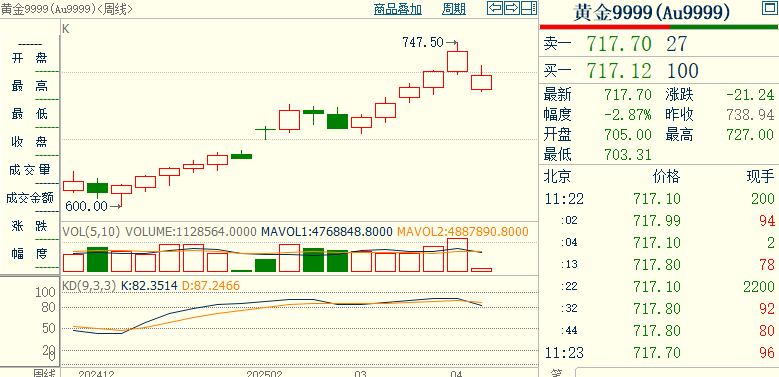Click the K chart label
Viewport: 779px width, 377px height.
[66, 29]
